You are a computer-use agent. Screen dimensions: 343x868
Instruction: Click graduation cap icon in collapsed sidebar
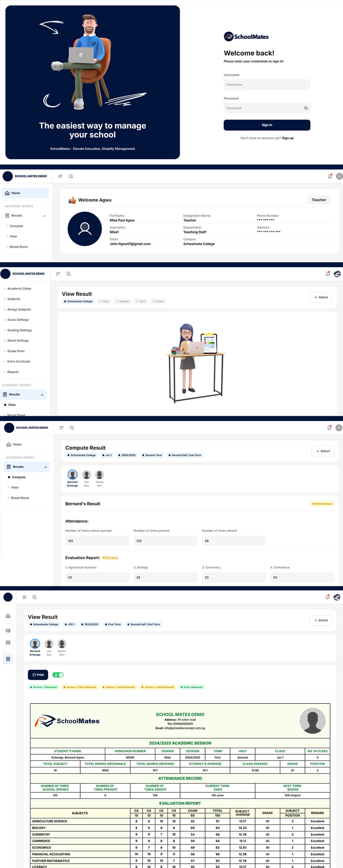click(x=8, y=631)
